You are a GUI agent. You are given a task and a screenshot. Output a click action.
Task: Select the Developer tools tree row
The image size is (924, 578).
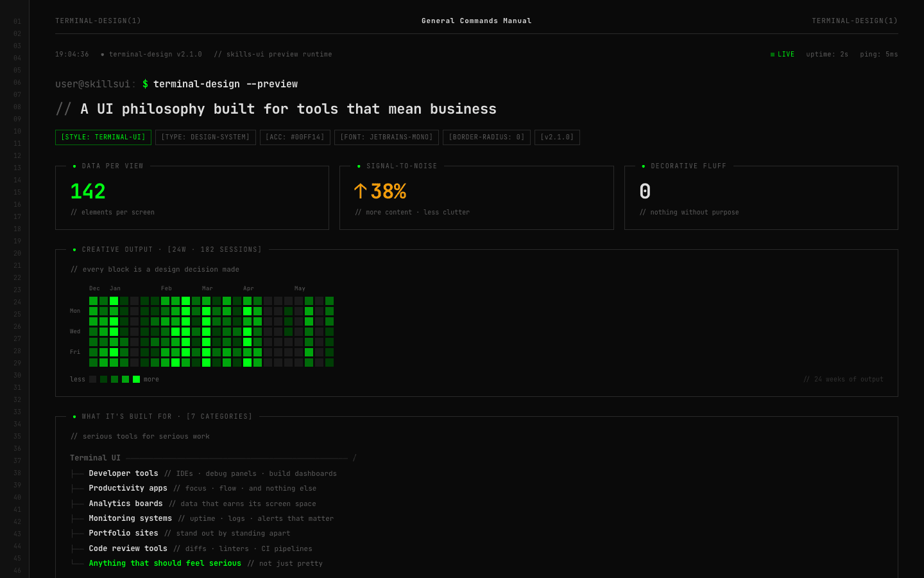pos(204,473)
